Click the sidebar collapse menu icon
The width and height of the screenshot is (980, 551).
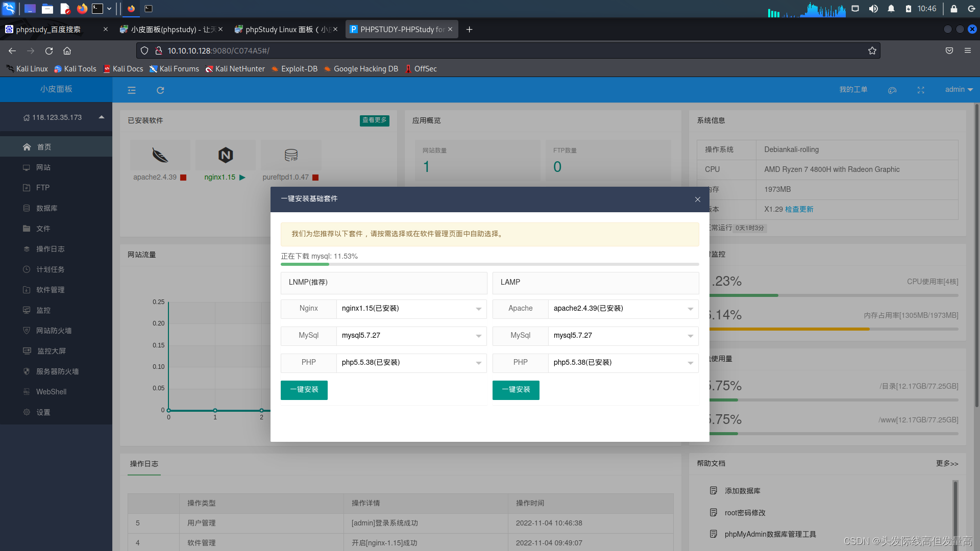tap(132, 90)
